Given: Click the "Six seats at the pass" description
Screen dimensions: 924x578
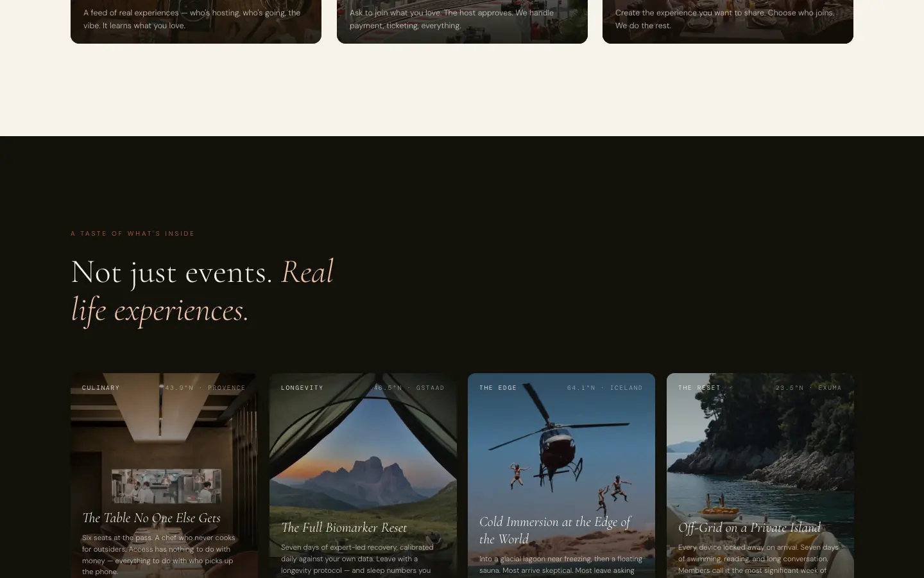Looking at the screenshot, I should point(158,555).
